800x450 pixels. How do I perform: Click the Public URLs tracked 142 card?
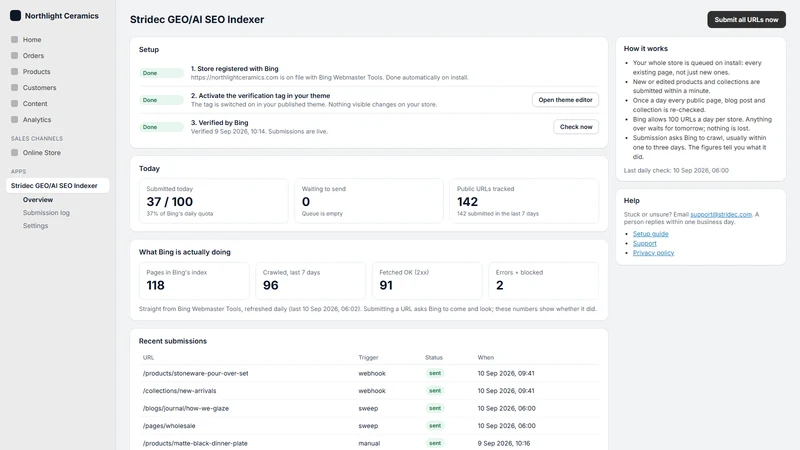[x=524, y=201]
